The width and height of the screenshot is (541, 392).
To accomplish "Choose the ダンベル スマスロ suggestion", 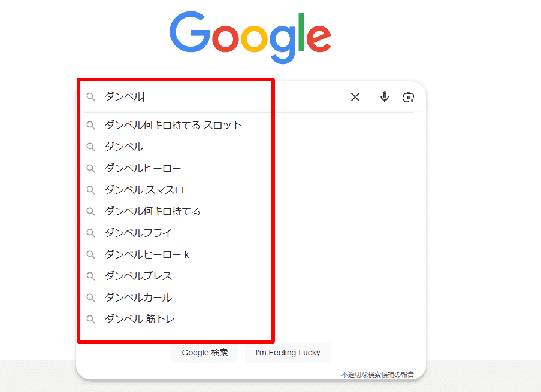I will click(x=144, y=190).
